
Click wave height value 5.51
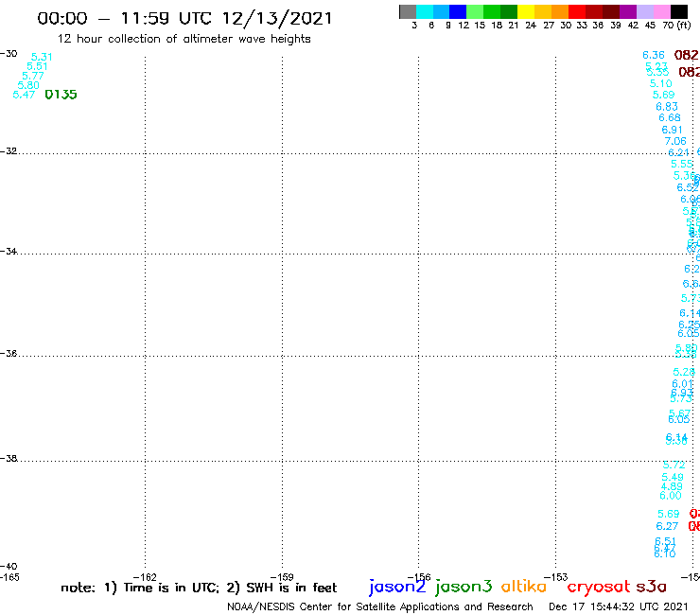tap(37, 66)
